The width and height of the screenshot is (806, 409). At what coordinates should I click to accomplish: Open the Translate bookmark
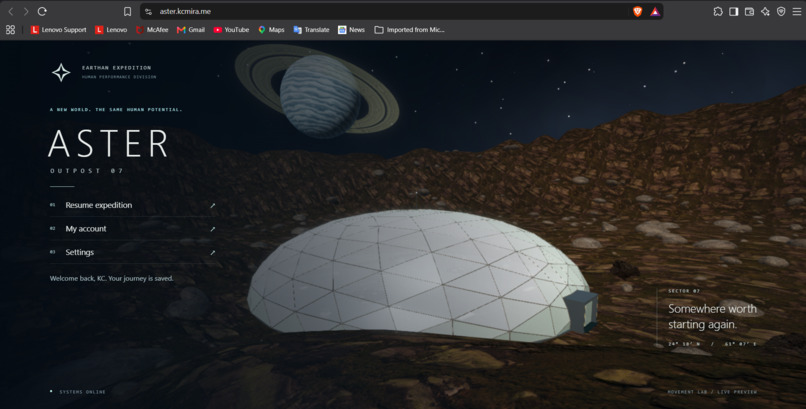click(312, 30)
